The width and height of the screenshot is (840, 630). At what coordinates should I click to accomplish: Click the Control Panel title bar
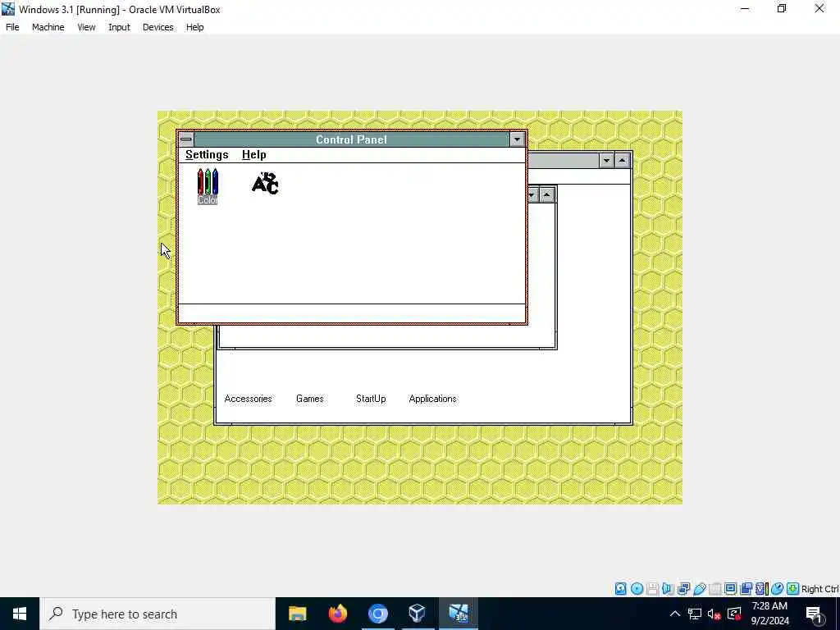pos(351,139)
